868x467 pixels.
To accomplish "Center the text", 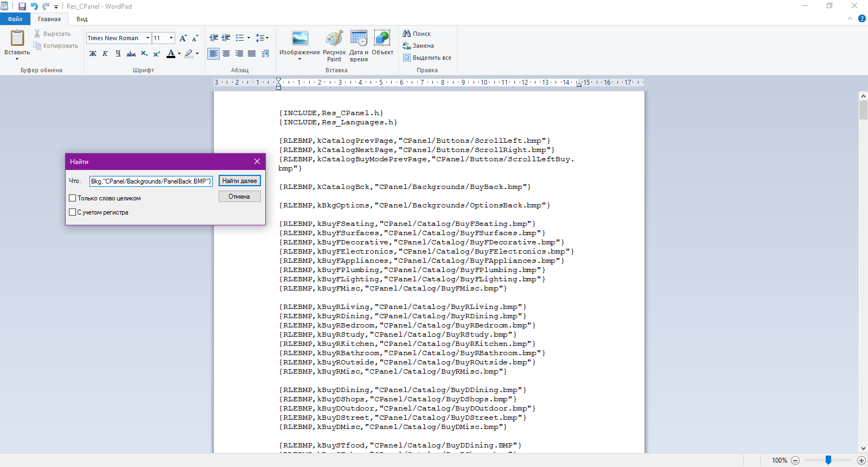I will pyautogui.click(x=226, y=53).
